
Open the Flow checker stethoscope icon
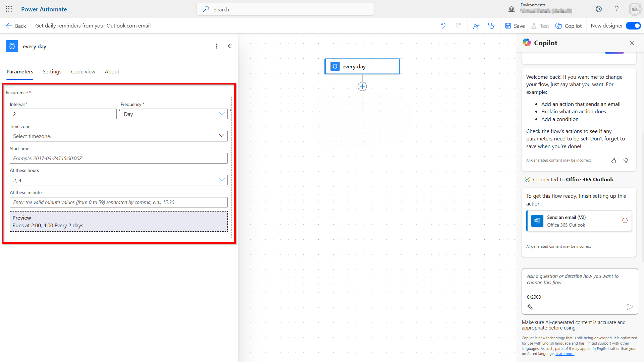click(x=491, y=26)
